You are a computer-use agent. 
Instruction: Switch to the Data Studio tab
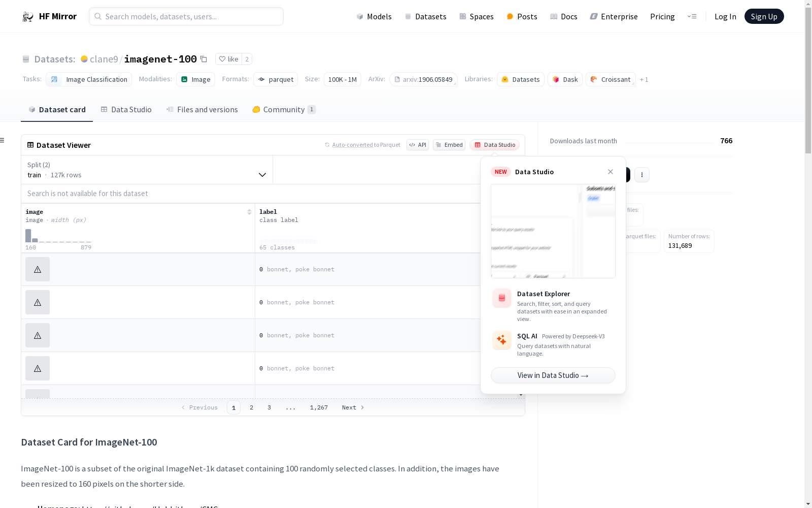coord(126,110)
